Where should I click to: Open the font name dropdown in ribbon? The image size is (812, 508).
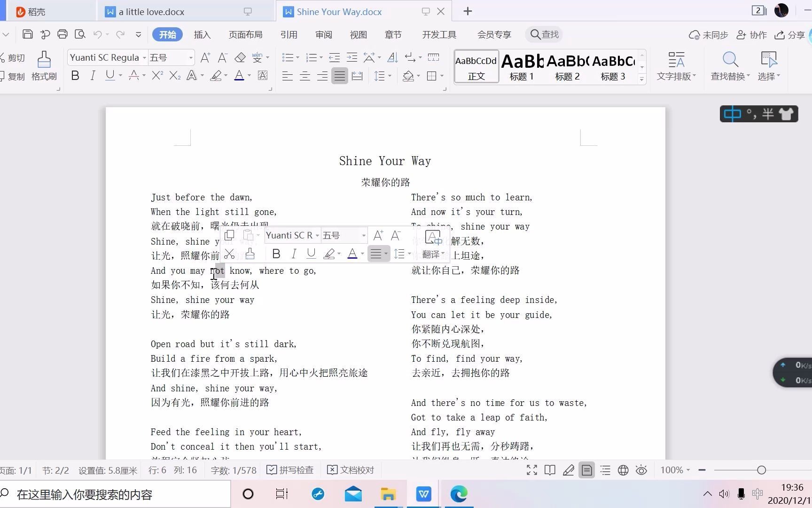click(x=144, y=57)
